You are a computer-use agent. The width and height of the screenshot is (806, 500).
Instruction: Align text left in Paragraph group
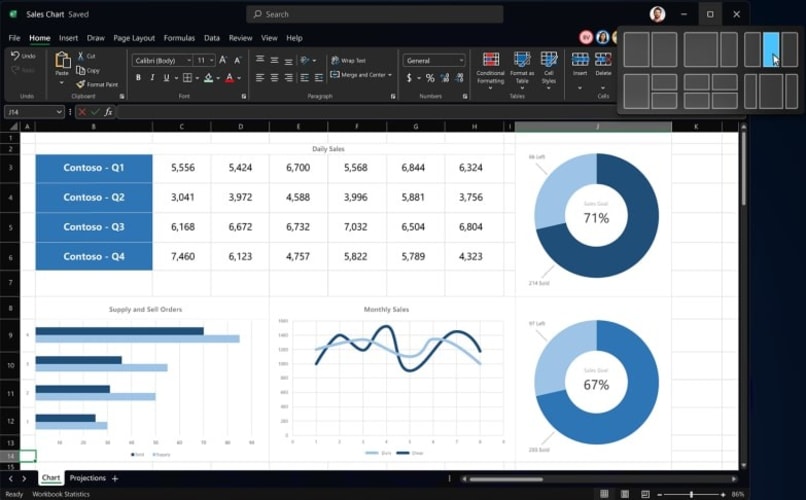260,78
